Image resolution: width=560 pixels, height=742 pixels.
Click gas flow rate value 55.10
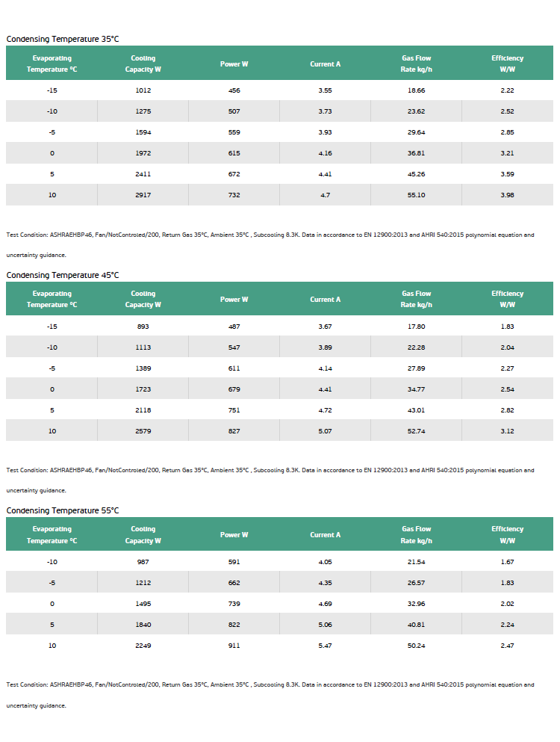tap(416, 194)
